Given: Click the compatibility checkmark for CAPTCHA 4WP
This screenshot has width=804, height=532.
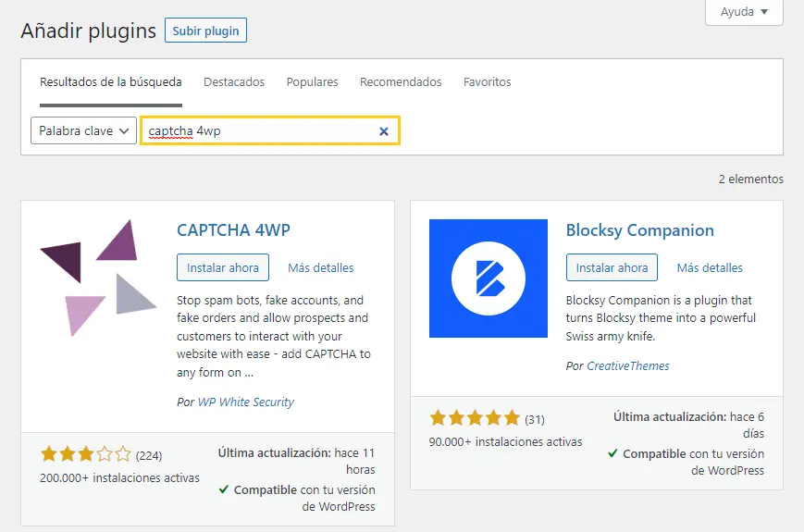Looking at the screenshot, I should point(224,489).
